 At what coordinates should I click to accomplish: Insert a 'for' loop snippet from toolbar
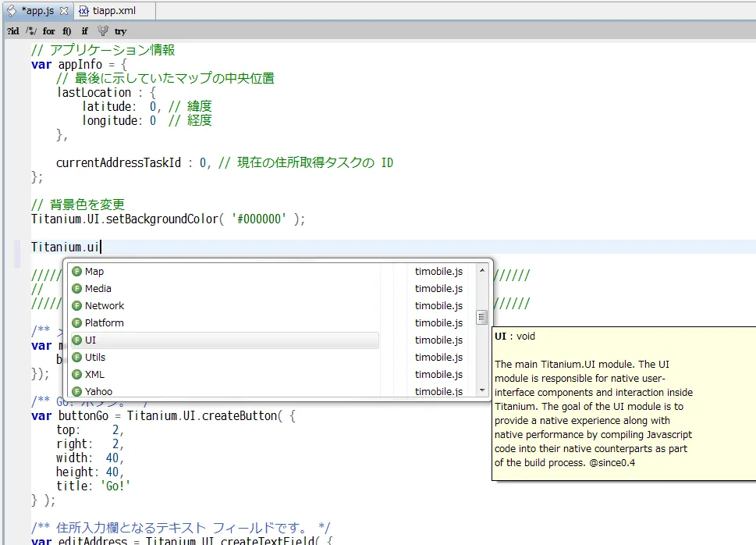(49, 31)
